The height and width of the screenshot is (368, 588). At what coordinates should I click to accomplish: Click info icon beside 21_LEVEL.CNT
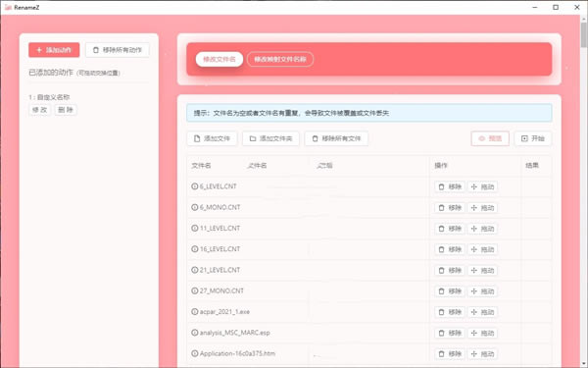tap(195, 270)
